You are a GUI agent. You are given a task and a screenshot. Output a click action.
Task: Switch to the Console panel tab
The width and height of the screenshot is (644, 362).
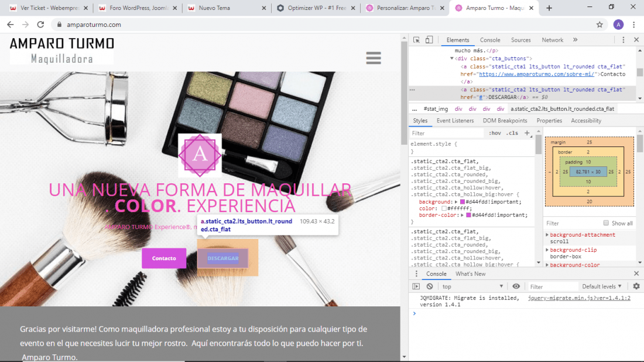pos(490,40)
